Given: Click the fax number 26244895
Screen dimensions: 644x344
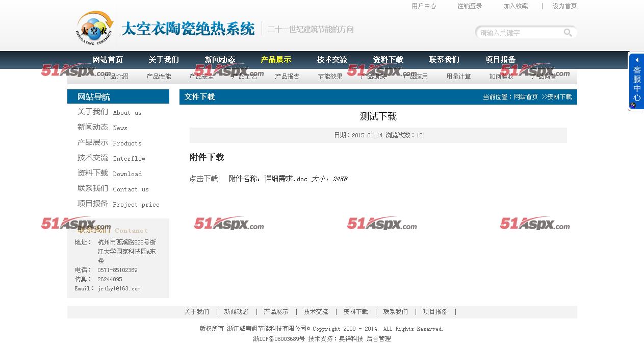Looking at the screenshot, I should click(110, 279).
